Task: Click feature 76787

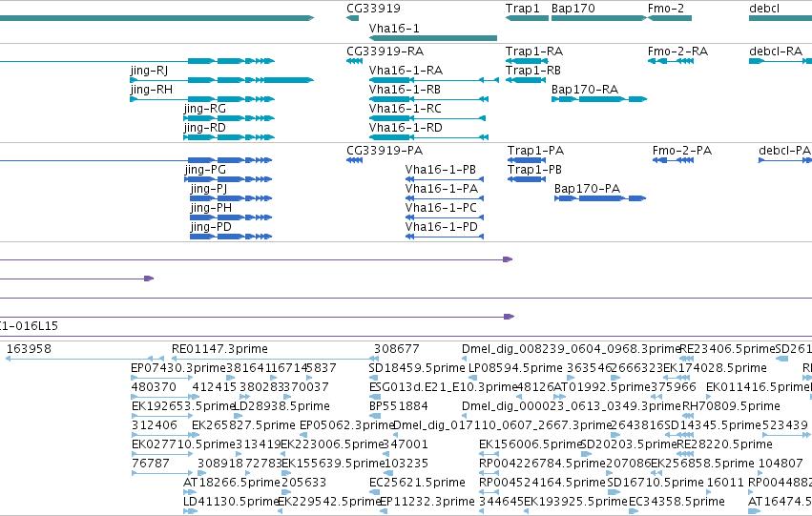Action: point(151,464)
